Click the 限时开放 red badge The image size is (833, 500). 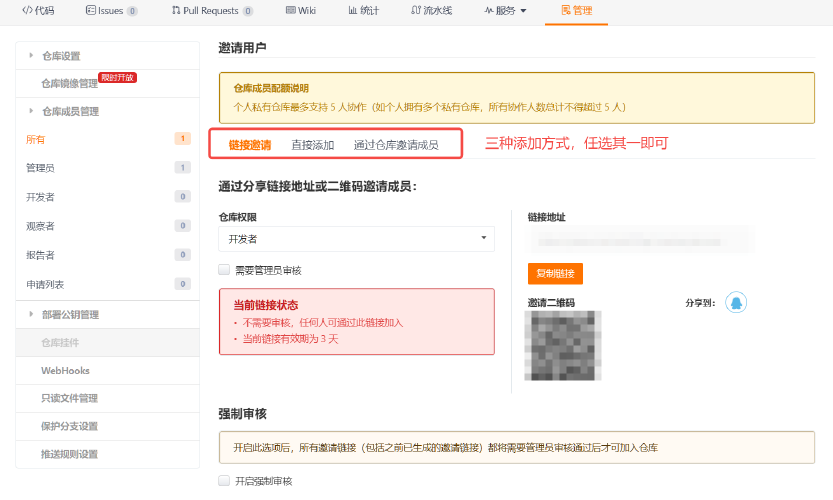[x=117, y=78]
